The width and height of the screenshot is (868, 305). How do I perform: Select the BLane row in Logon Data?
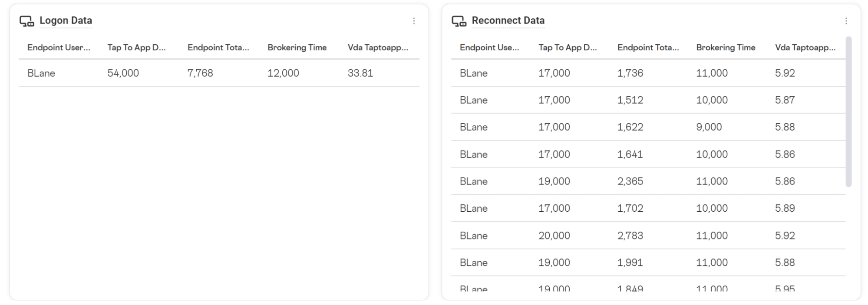[x=219, y=73]
